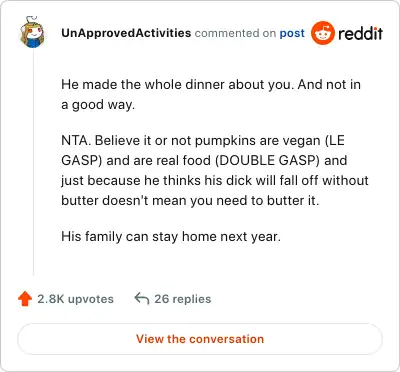Click the "(DOUBLE GASP)" text in comment
Viewport: 400px width, 372px height.
(x=267, y=160)
